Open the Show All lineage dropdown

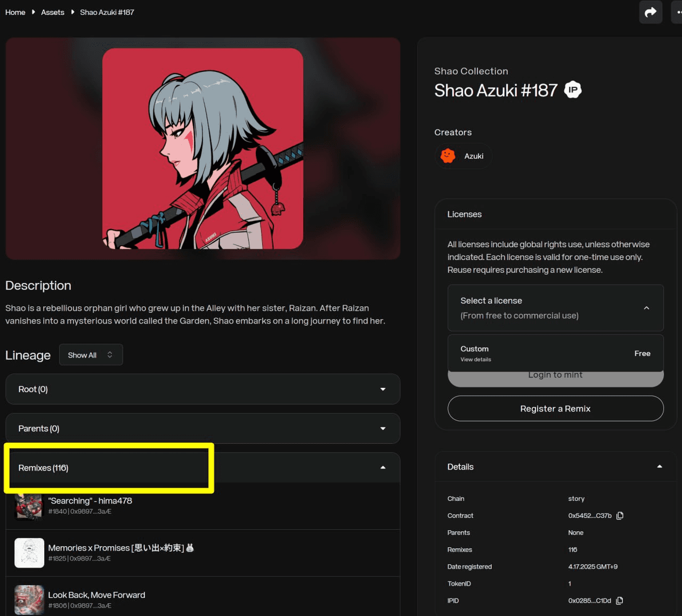(91, 355)
